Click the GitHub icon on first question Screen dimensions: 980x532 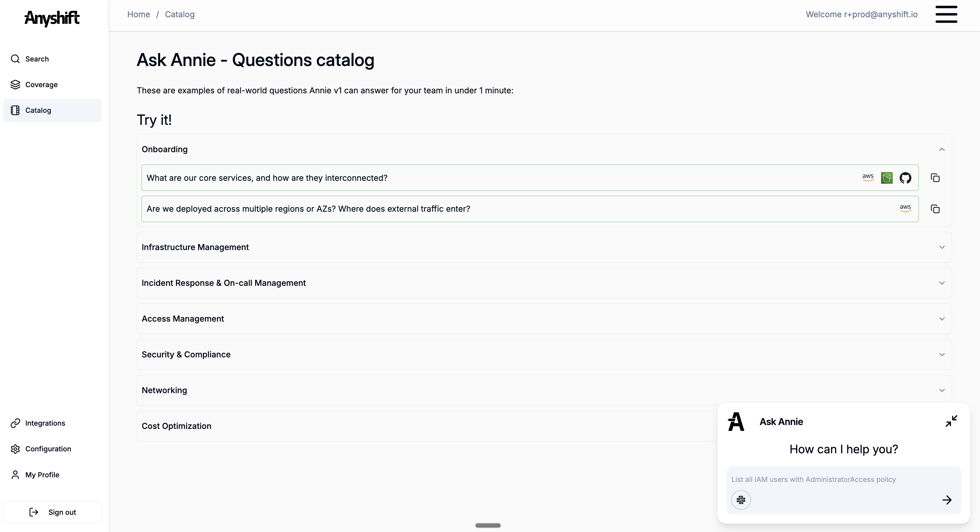905,178
